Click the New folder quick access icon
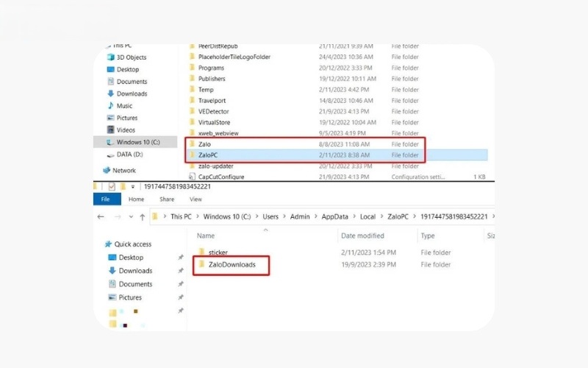The image size is (588, 368). click(x=123, y=186)
